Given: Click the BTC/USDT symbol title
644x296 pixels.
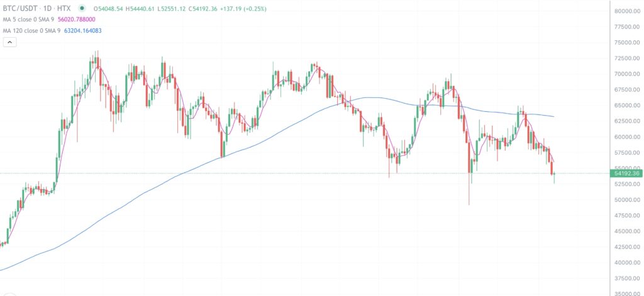Looking at the screenshot, I should (x=19, y=9).
